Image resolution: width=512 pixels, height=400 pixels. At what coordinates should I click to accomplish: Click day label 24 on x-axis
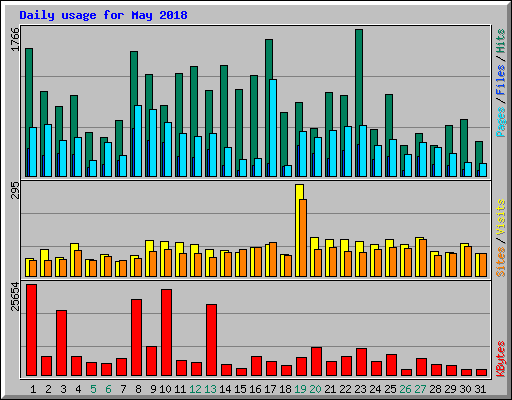[x=375, y=389]
